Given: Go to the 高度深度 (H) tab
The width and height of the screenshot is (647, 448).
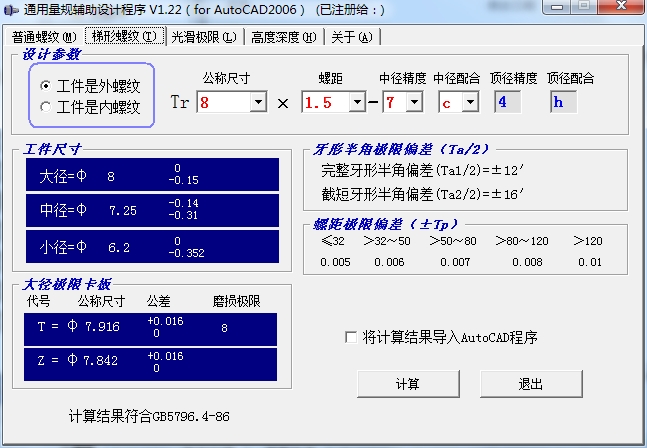Looking at the screenshot, I should pyautogui.click(x=283, y=37).
